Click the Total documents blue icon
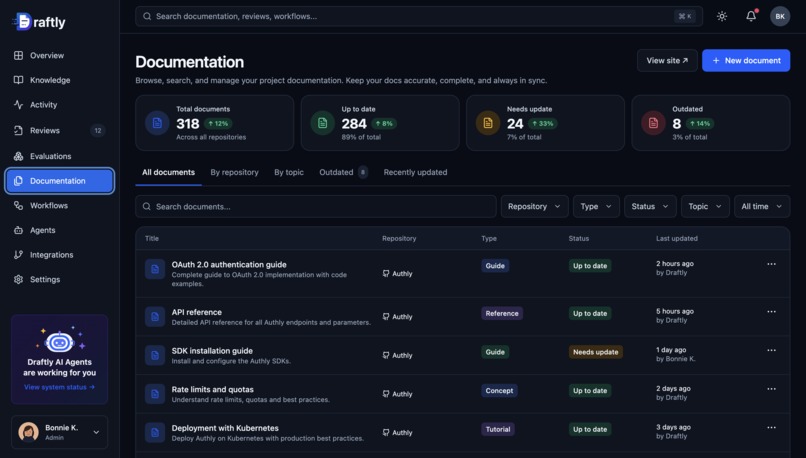 [157, 123]
